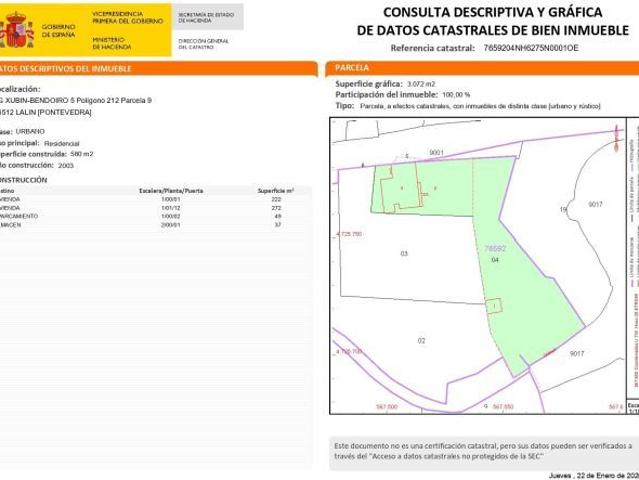Click the disclaimer starting 'Este documento no es una certificación'

click(x=483, y=451)
